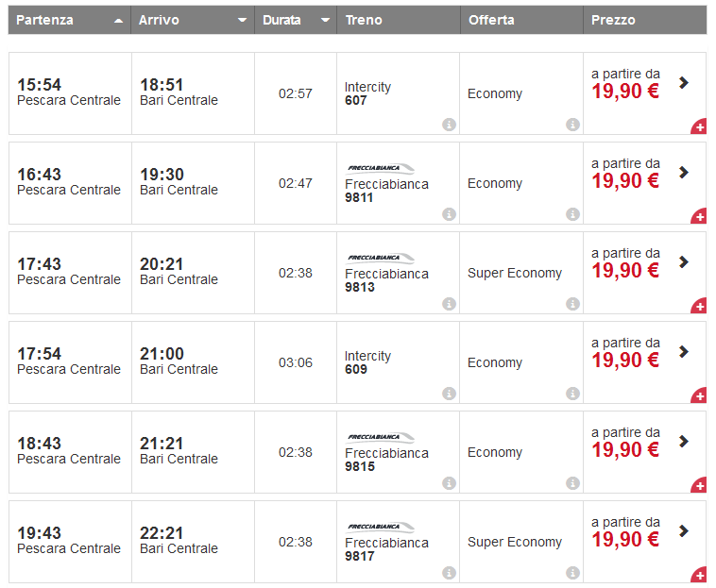Click red plus icon on 15:54 train row
This screenshot has width=716, height=588.
pos(699,127)
